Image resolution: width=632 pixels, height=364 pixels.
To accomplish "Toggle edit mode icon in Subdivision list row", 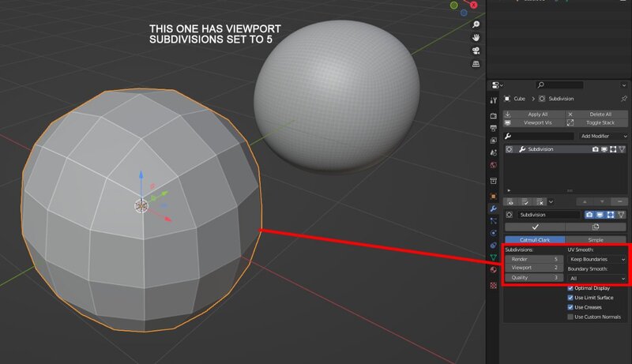I will tap(613, 149).
